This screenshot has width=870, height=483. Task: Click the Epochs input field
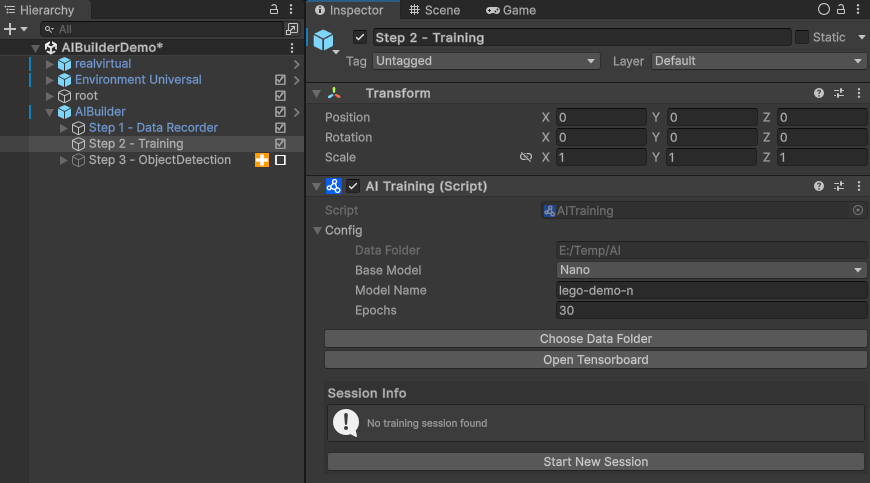point(711,311)
